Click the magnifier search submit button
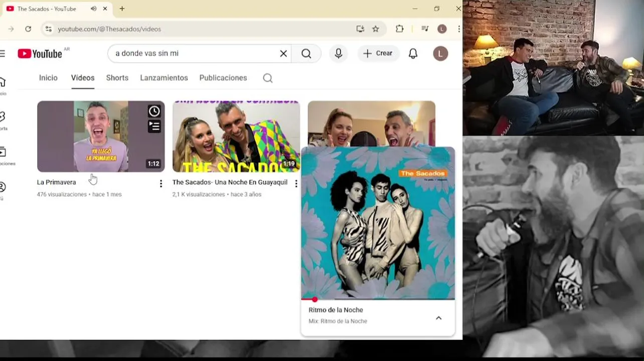The height and width of the screenshot is (361, 644). [x=306, y=54]
